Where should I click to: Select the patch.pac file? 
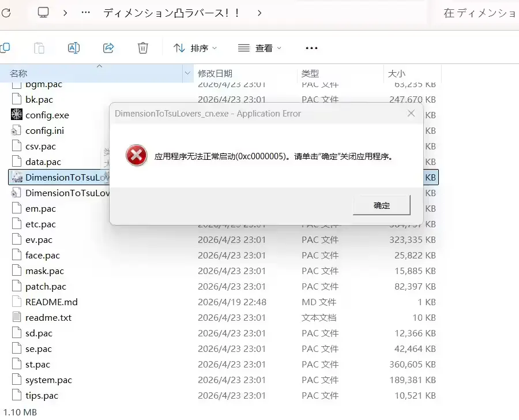click(46, 287)
